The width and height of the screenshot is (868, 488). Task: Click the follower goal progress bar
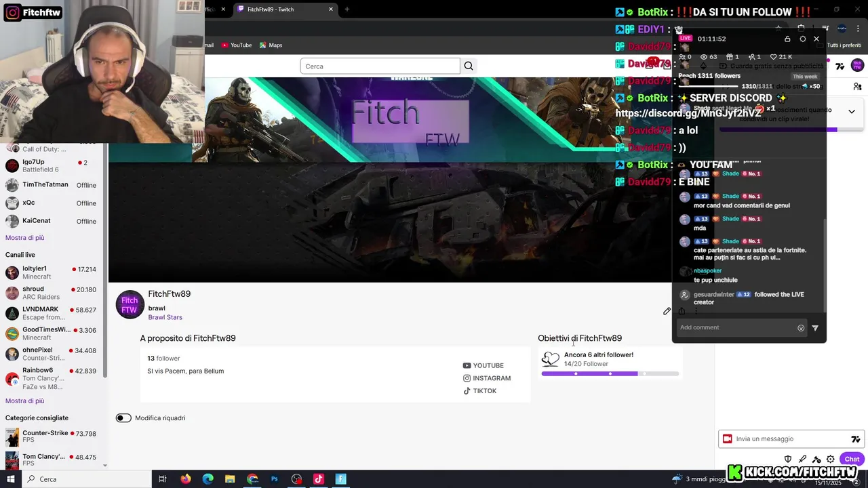click(610, 373)
